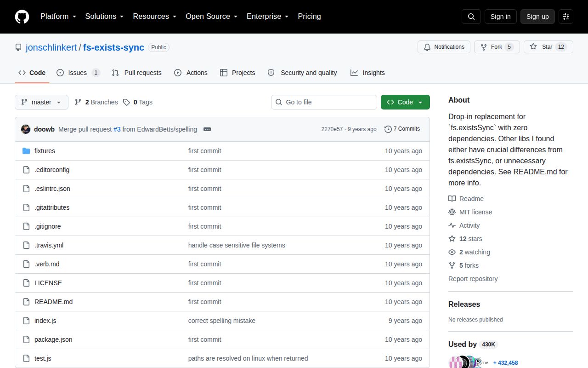Open the .verb.md file
Viewport: 588px width, 368px height.
click(47, 264)
